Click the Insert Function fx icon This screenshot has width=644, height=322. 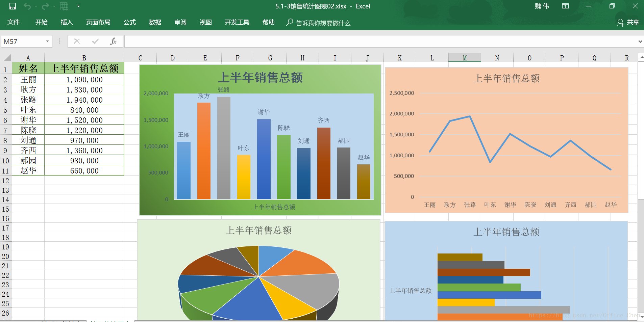[113, 41]
